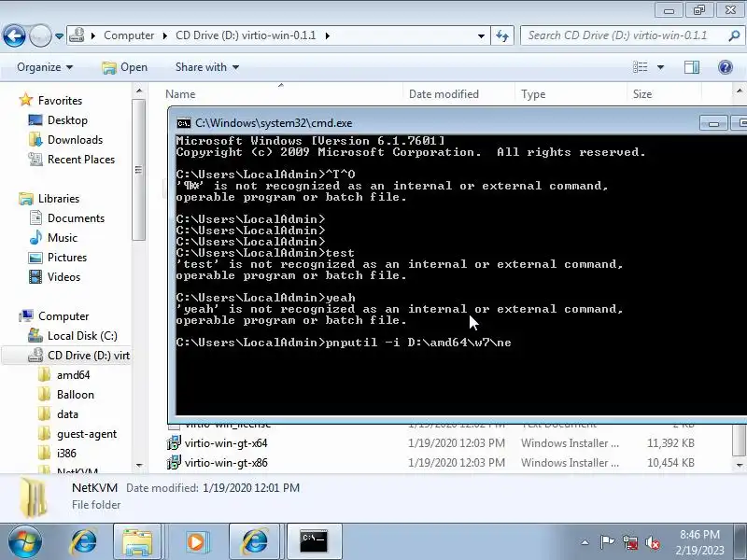Select CD Drive (D:) in navigation tree
This screenshot has height=560, width=747.
click(79, 356)
